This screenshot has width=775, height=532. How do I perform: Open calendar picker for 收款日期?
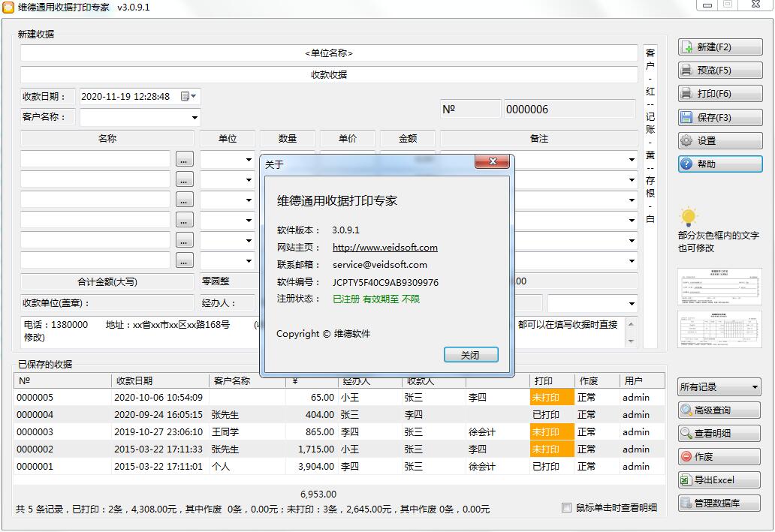tap(188, 96)
